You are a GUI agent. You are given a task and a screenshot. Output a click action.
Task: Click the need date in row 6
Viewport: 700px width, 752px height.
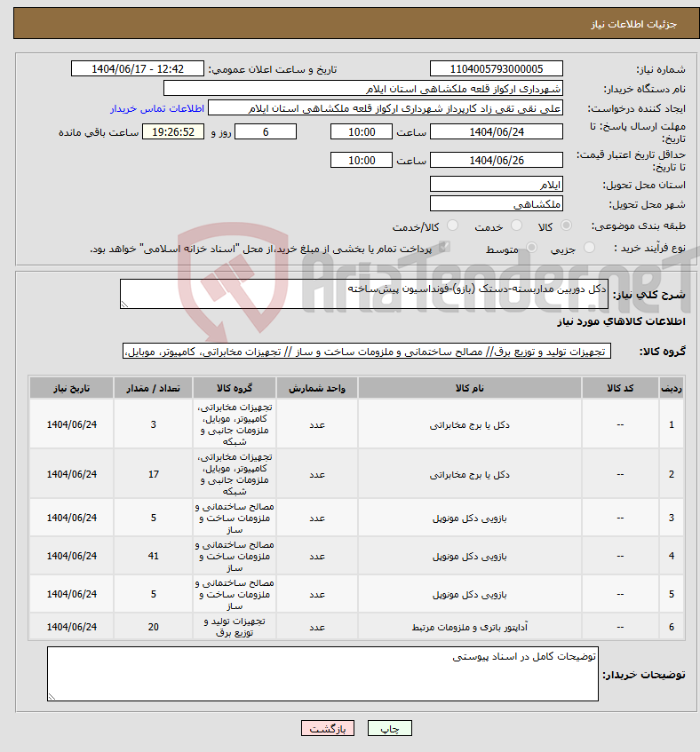71,627
